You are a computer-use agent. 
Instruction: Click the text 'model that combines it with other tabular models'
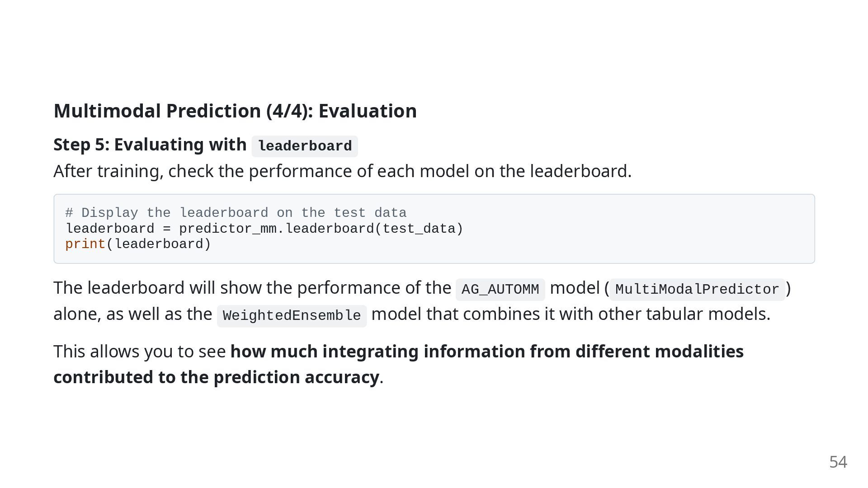(571, 314)
